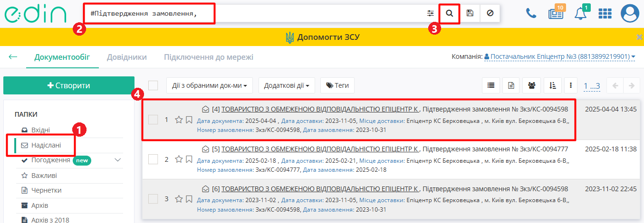Click envelope icon of document [5]
644x223 pixels.
206,149
